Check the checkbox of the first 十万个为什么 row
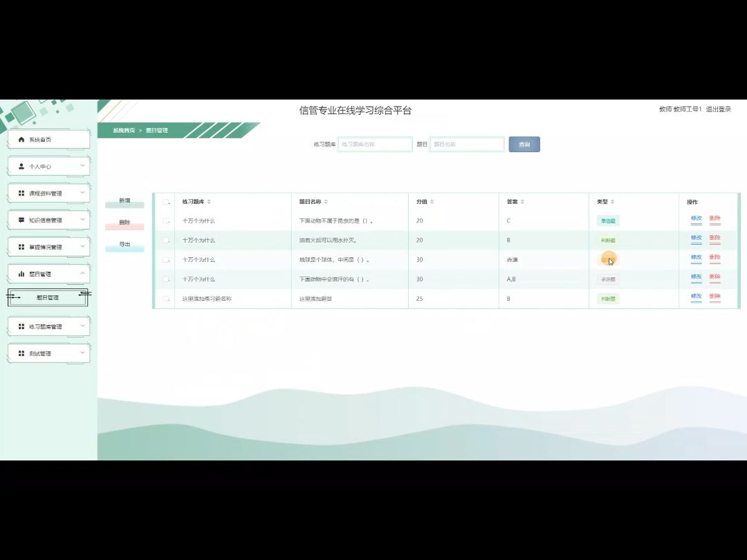 [x=166, y=221]
